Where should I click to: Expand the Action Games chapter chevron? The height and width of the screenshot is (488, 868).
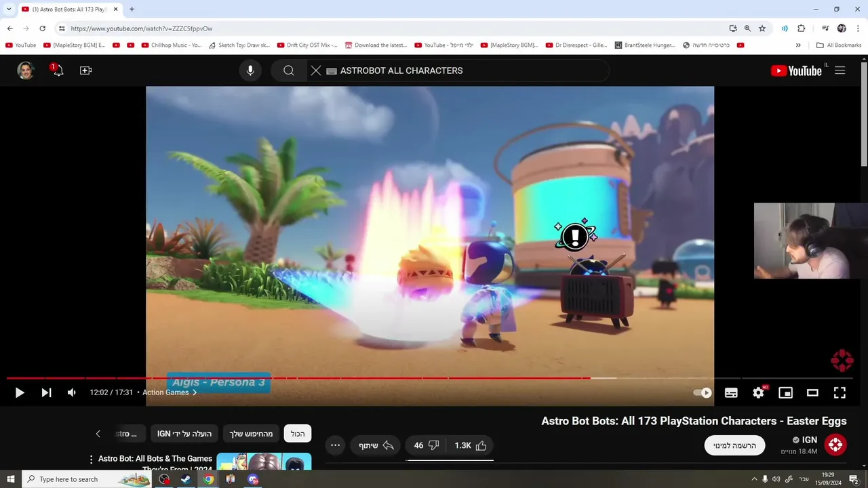tap(195, 392)
